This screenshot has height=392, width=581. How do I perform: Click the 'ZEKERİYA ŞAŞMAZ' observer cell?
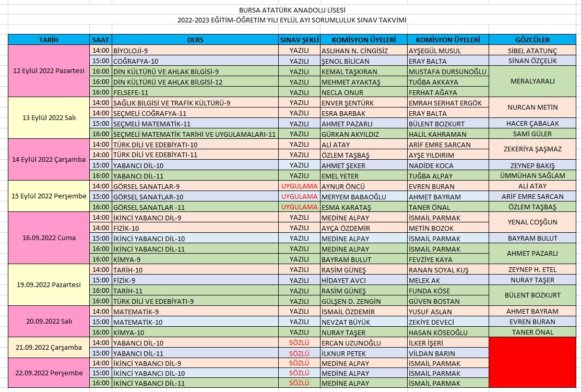(x=532, y=149)
